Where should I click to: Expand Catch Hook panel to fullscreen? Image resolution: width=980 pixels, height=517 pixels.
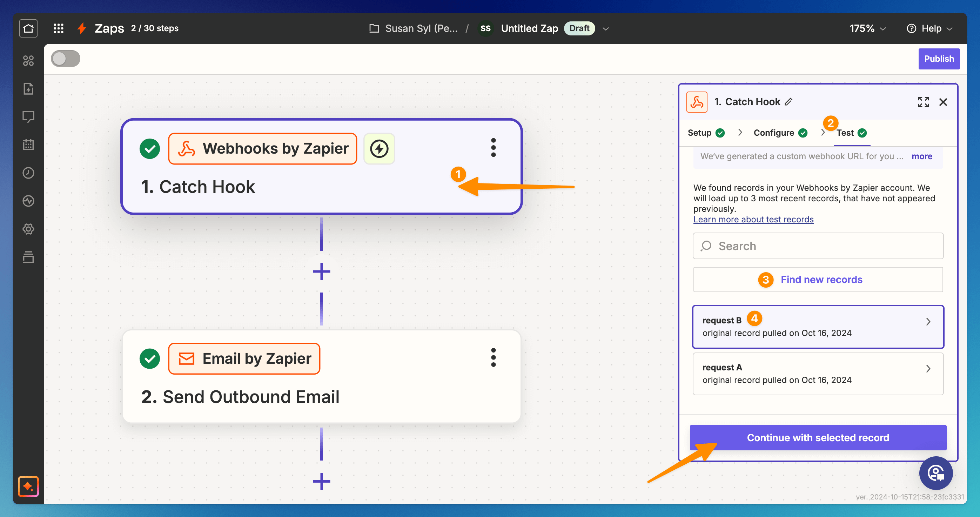pyautogui.click(x=923, y=102)
